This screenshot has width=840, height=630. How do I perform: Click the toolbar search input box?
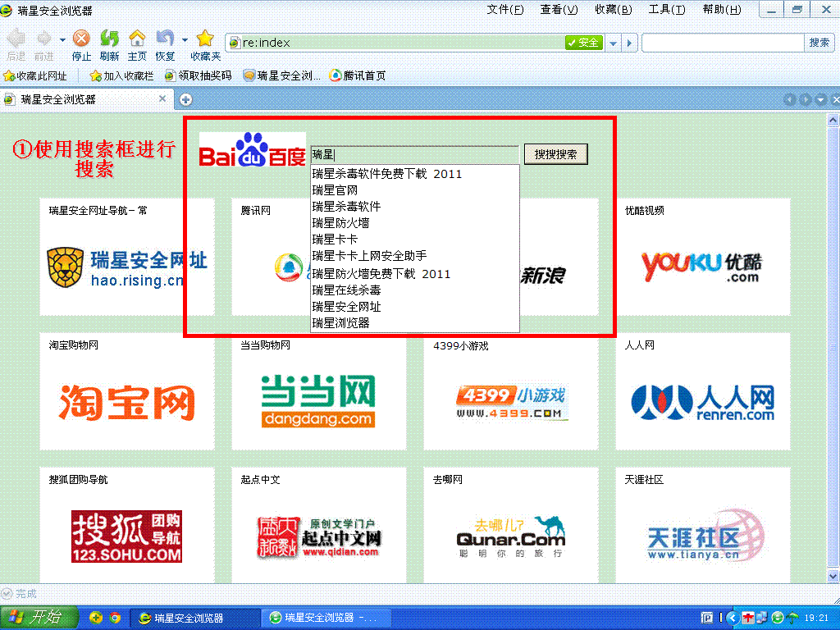click(723, 43)
